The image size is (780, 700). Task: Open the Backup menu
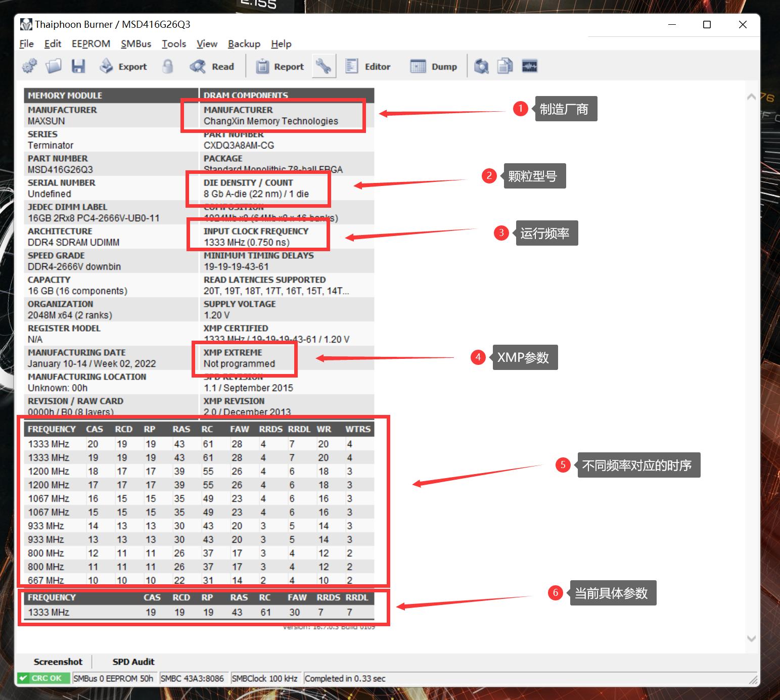tap(244, 44)
